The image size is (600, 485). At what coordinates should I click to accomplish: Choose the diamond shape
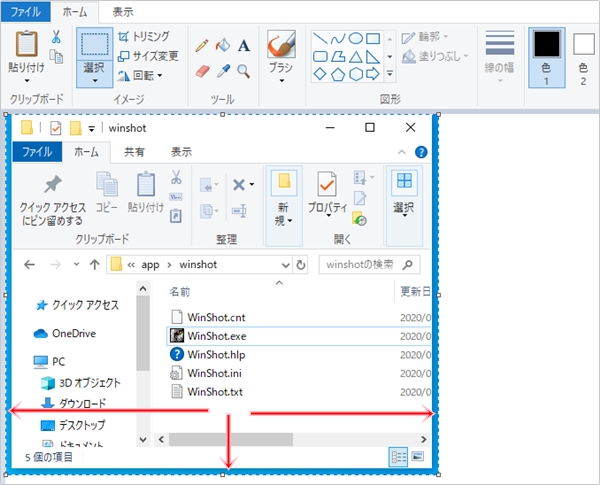(320, 74)
